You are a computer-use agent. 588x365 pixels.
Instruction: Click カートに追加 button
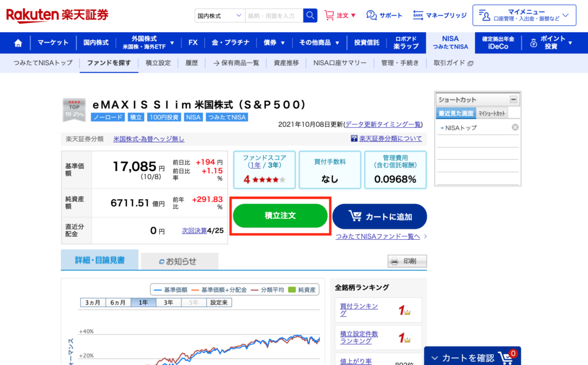point(380,216)
